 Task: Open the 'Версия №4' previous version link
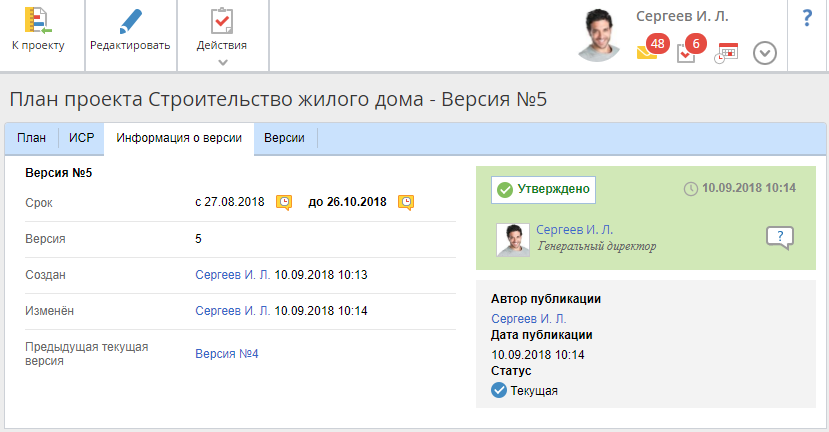point(227,353)
